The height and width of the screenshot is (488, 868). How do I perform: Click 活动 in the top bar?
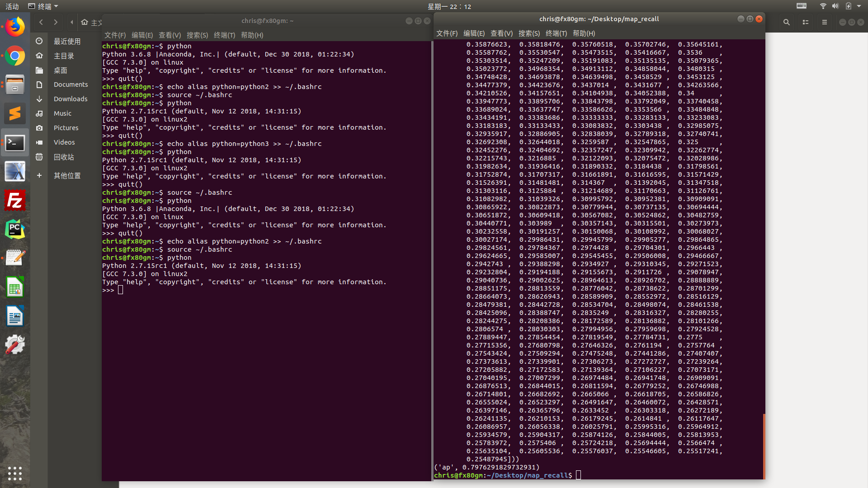coord(11,6)
